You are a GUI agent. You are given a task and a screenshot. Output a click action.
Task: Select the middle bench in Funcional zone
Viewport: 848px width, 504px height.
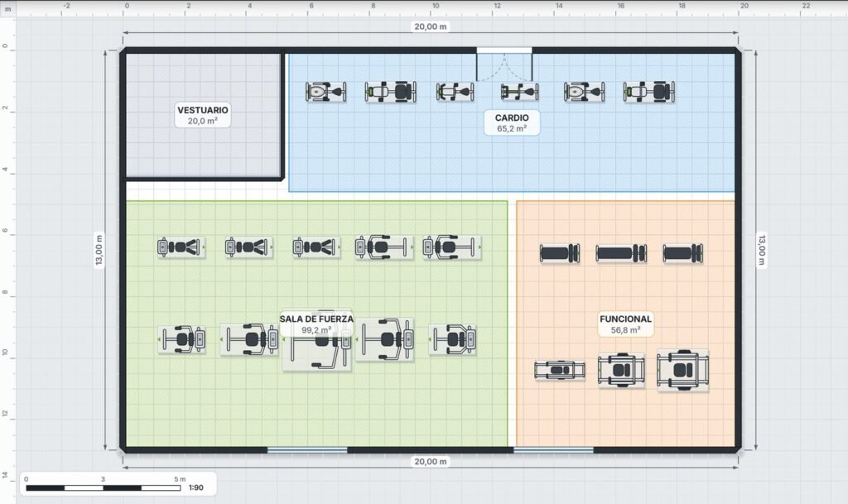tap(621, 252)
